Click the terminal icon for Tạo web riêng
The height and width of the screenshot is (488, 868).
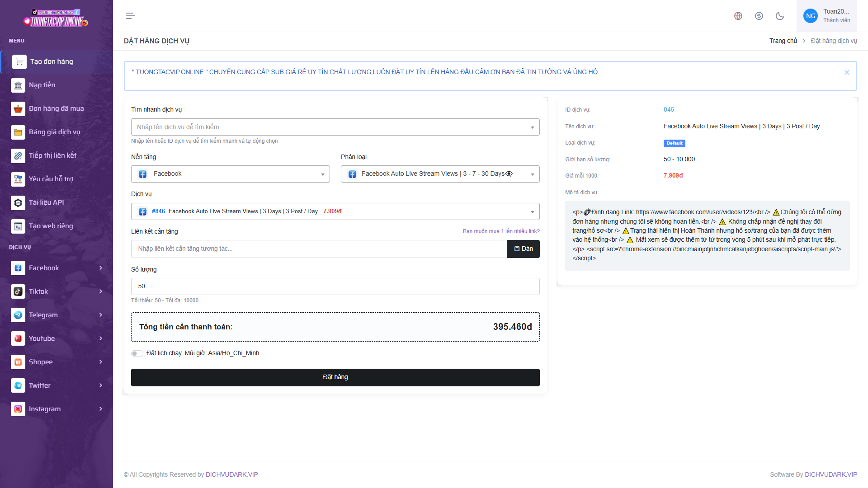pyautogui.click(x=18, y=226)
